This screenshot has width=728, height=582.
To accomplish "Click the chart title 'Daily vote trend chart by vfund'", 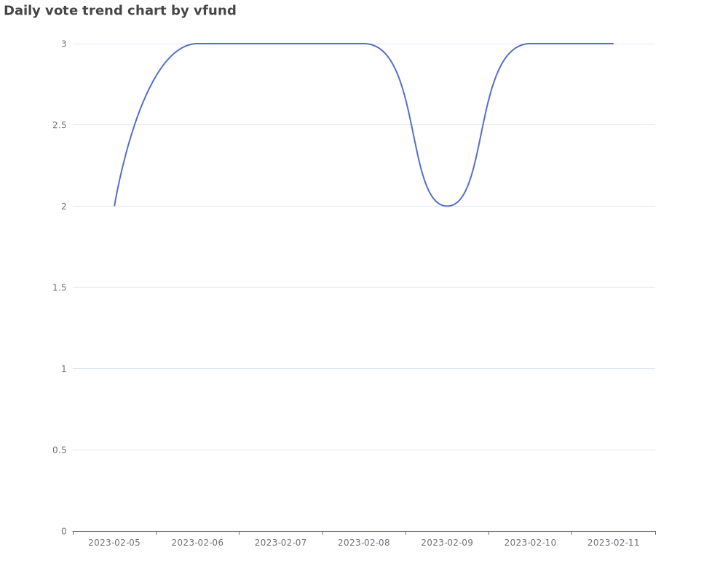I will (120, 10).
